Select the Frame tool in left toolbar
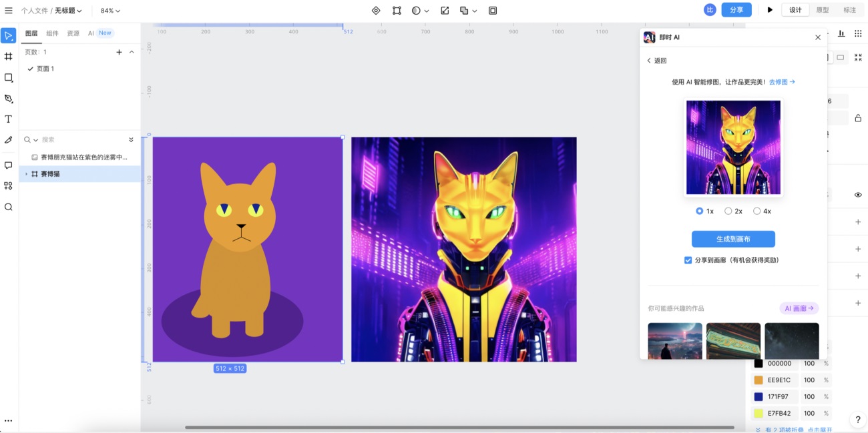The height and width of the screenshot is (433, 868). click(9, 57)
